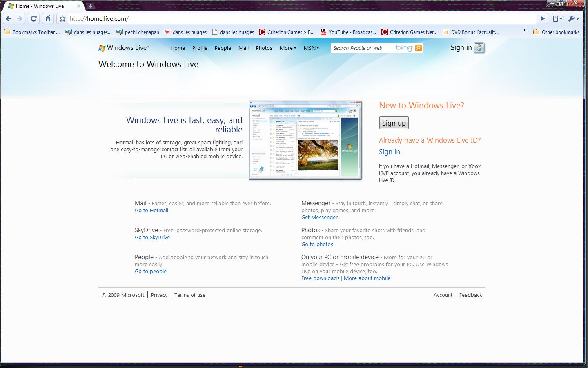588x368 pixels.
Task: Open the More about mobile link
Action: (367, 278)
